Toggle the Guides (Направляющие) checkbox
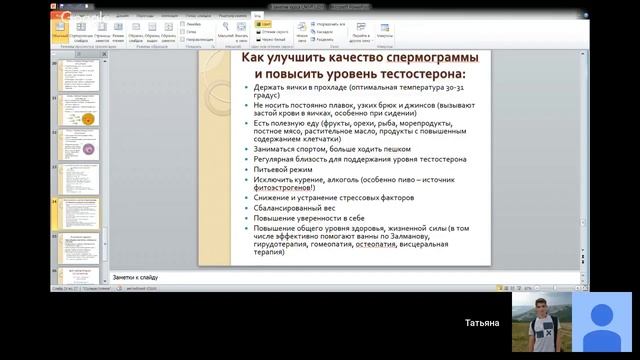640x360 pixels. click(182, 39)
